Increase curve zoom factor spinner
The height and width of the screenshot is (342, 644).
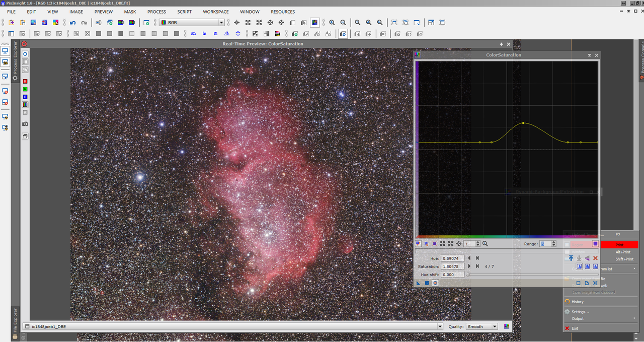478,242
